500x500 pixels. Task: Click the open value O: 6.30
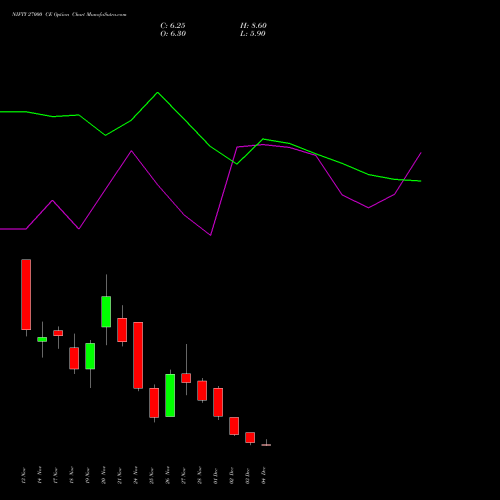173,34
